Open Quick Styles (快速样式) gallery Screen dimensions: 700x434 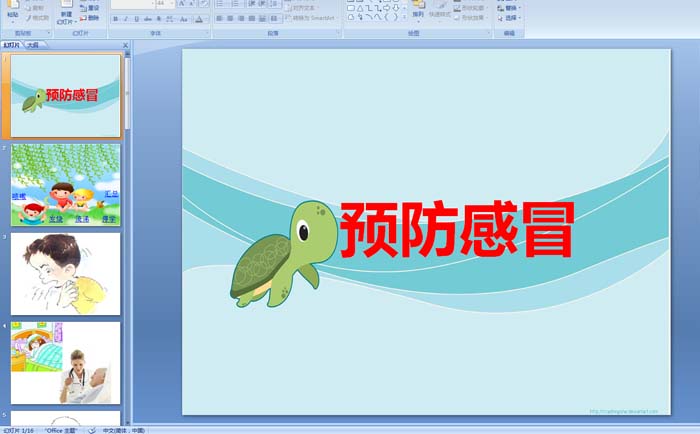click(x=440, y=12)
